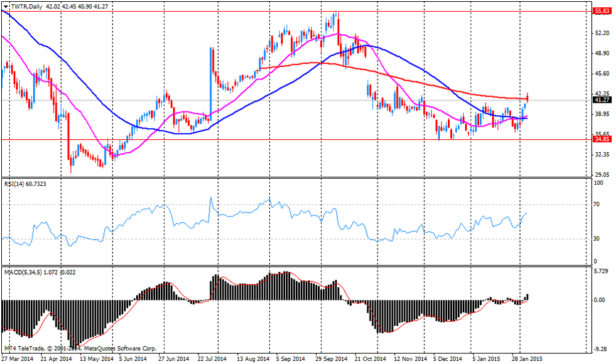
Task: Click the MACD scale value 5.729
Action: [x=601, y=272]
